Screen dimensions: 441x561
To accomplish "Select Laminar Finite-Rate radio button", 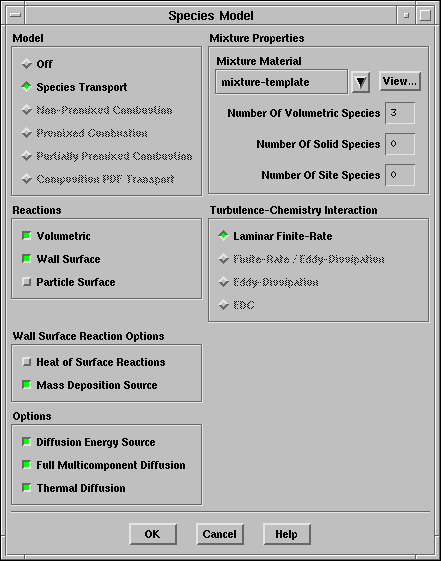I will tap(224, 236).
